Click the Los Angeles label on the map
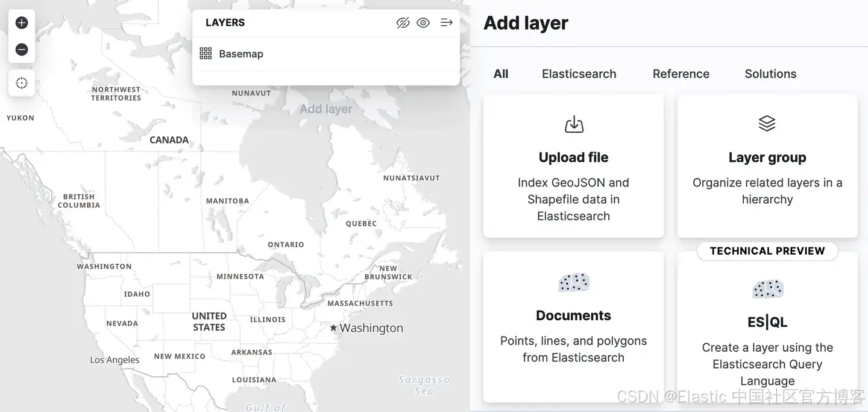 (x=115, y=360)
